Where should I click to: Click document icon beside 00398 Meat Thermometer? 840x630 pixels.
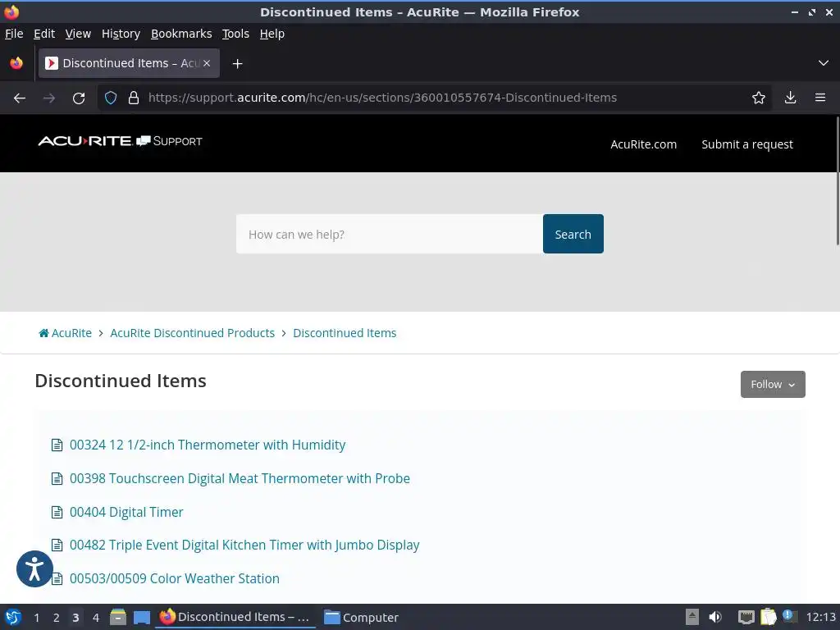(x=57, y=478)
